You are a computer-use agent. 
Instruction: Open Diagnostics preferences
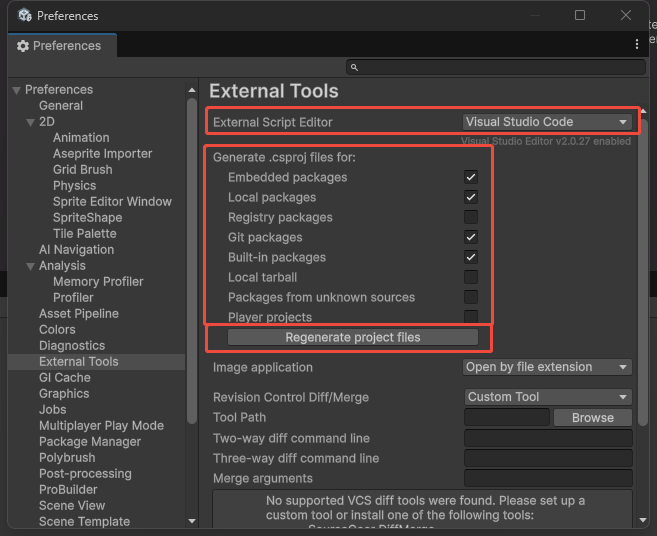[72, 346]
